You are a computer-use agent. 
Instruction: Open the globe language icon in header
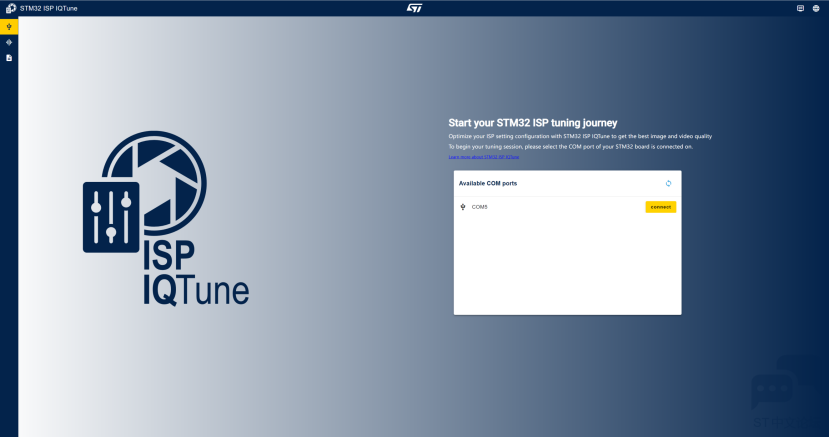click(816, 8)
